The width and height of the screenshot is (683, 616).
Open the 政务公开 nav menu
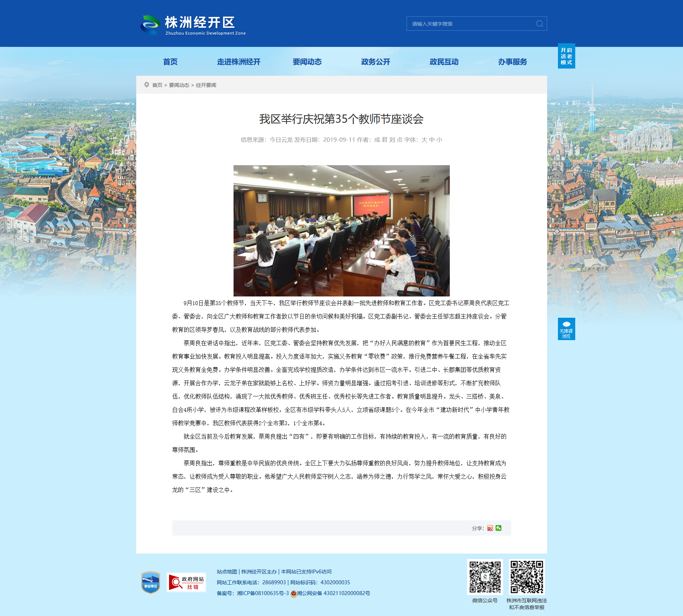pos(376,62)
